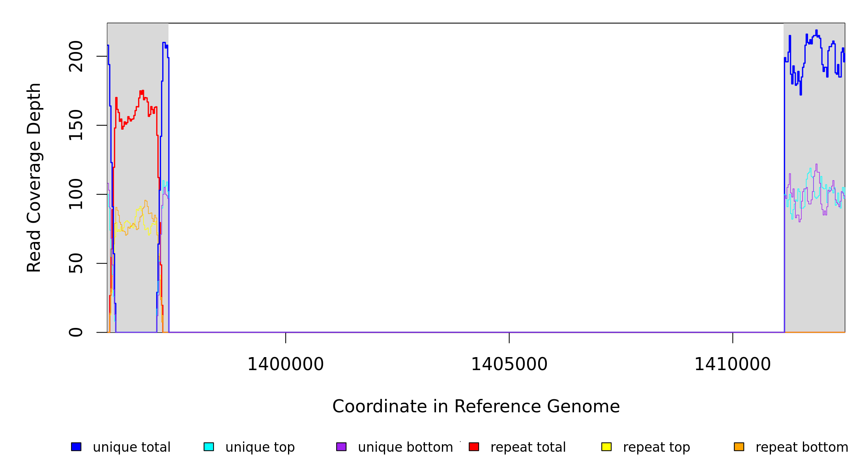Click the 'Coordinate in Reference Genome' axis title

click(x=476, y=406)
